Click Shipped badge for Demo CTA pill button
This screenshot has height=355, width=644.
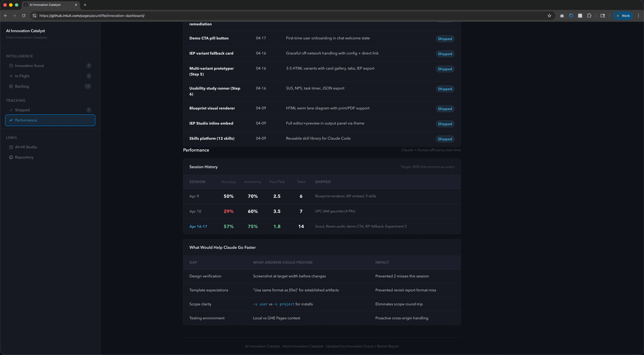pos(445,39)
